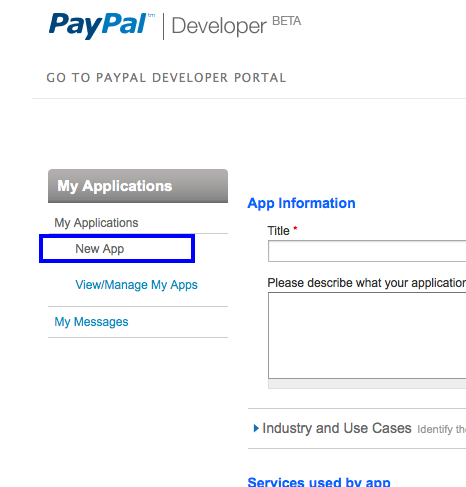Click the Industry and Use Cases heading
466x487 pixels.
coord(337,428)
